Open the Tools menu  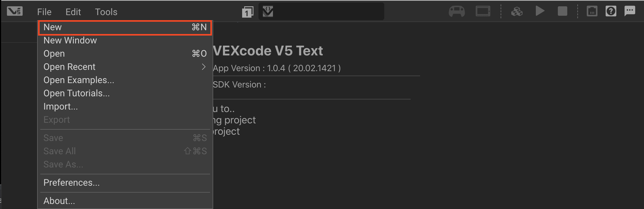106,12
